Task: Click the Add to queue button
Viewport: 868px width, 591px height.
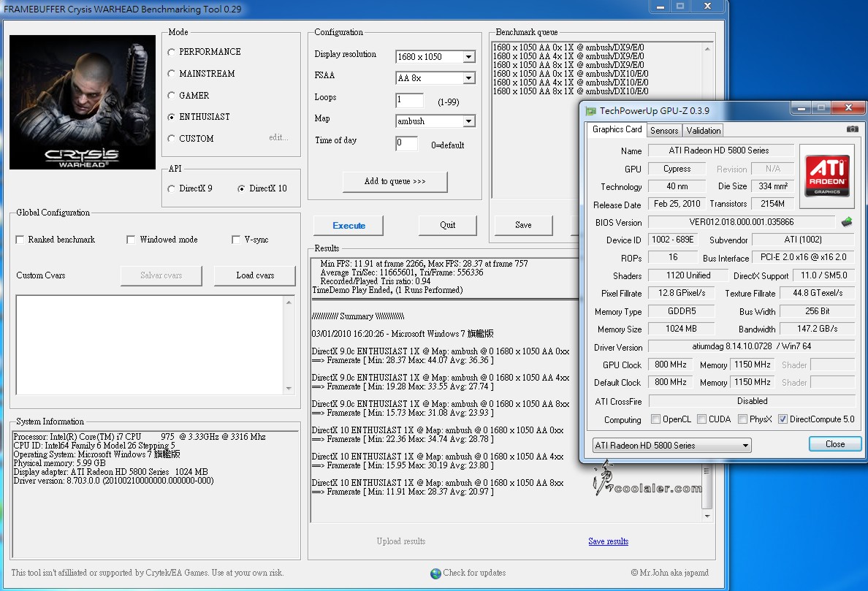Action: [x=395, y=181]
